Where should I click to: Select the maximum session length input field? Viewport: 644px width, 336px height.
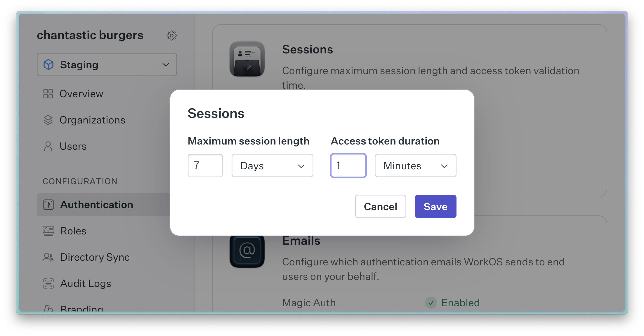coord(204,165)
